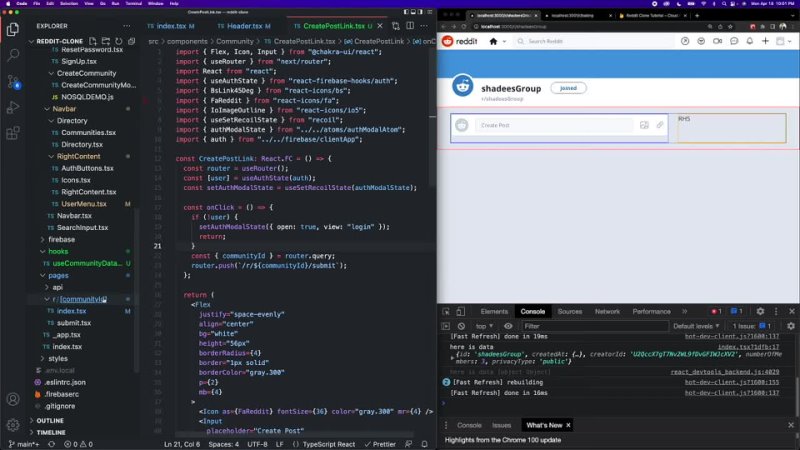The width and height of the screenshot is (800, 450).
Task: Open the DevTools settings gear beside the error count
Action: 760,311
